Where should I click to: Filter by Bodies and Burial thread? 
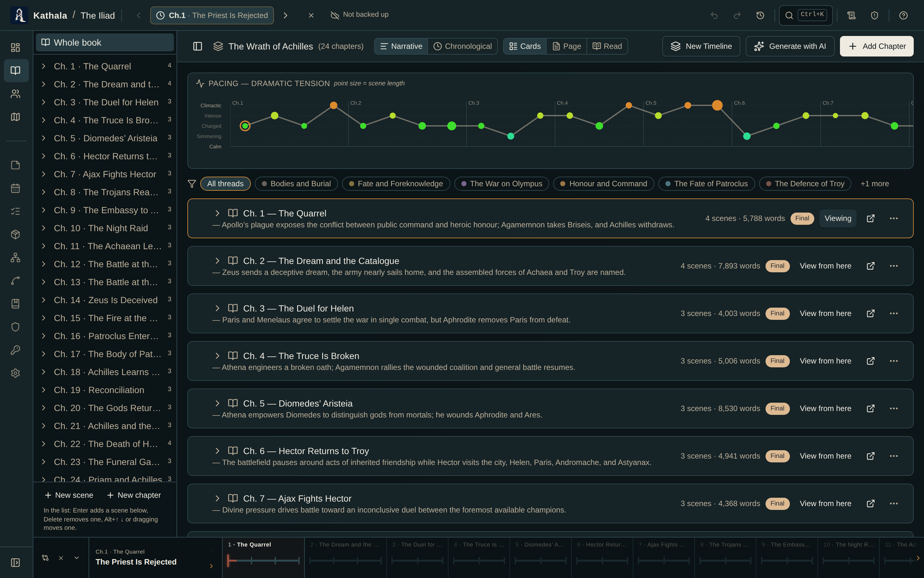[296, 184]
